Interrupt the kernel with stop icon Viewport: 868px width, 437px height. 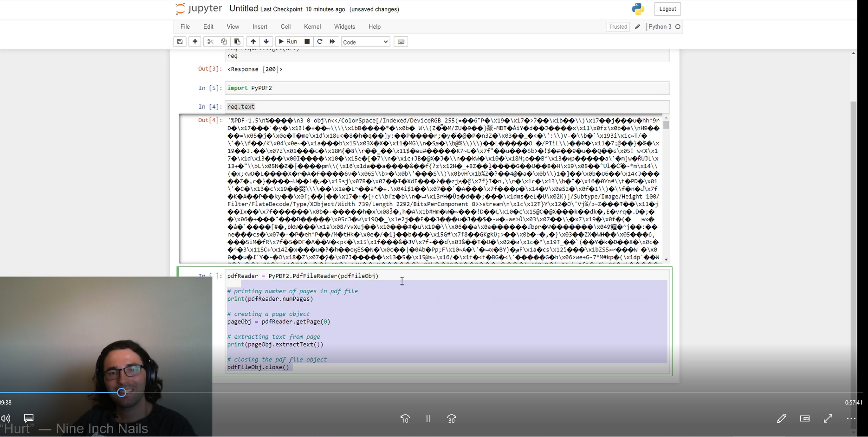(307, 42)
